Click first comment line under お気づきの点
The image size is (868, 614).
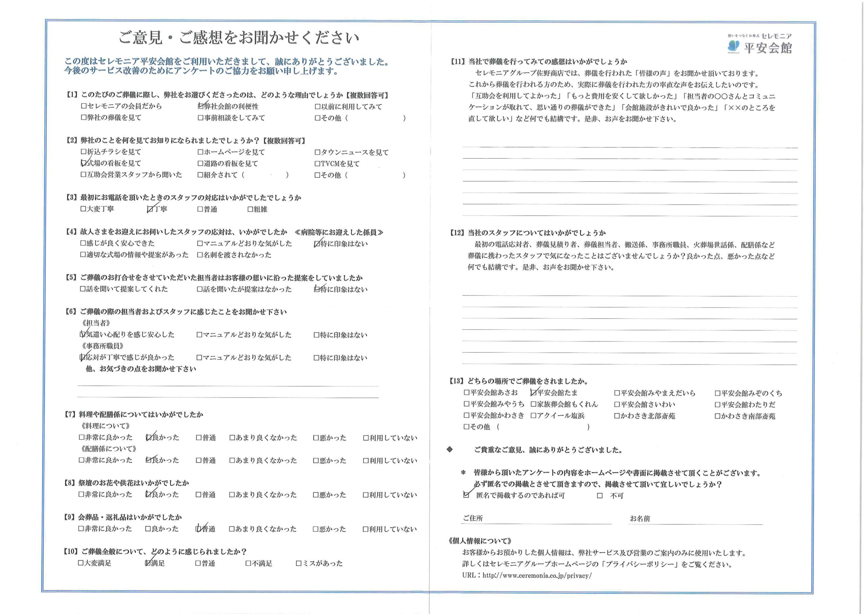[228, 386]
